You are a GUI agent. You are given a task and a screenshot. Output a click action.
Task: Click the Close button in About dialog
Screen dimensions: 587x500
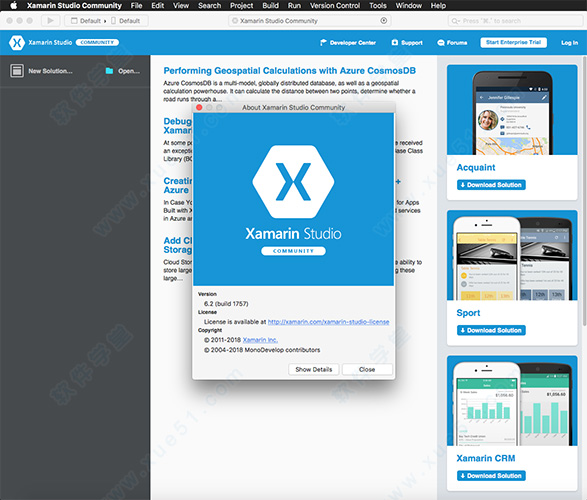[x=367, y=369]
